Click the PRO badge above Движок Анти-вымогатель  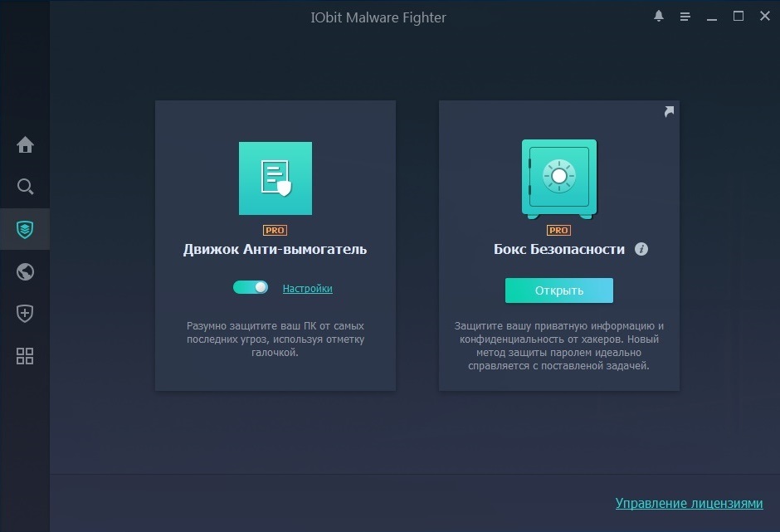pyautogui.click(x=275, y=230)
